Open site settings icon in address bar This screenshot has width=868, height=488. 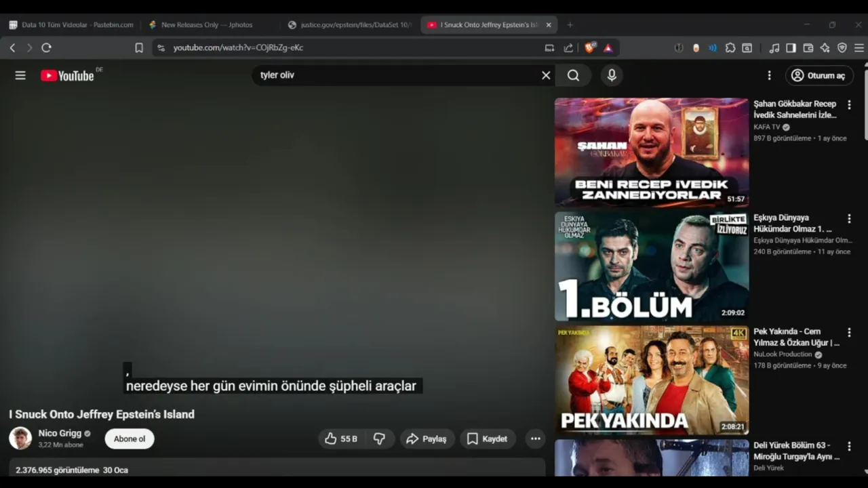coord(161,47)
